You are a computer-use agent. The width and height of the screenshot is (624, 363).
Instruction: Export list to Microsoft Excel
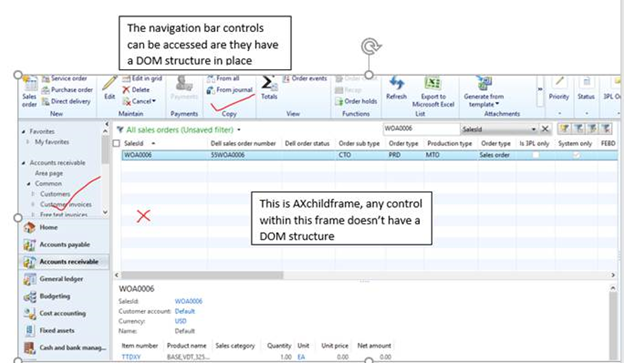433,92
